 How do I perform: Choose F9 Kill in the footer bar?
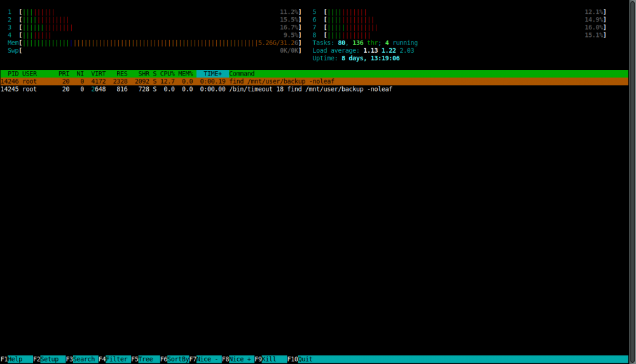tap(270, 359)
